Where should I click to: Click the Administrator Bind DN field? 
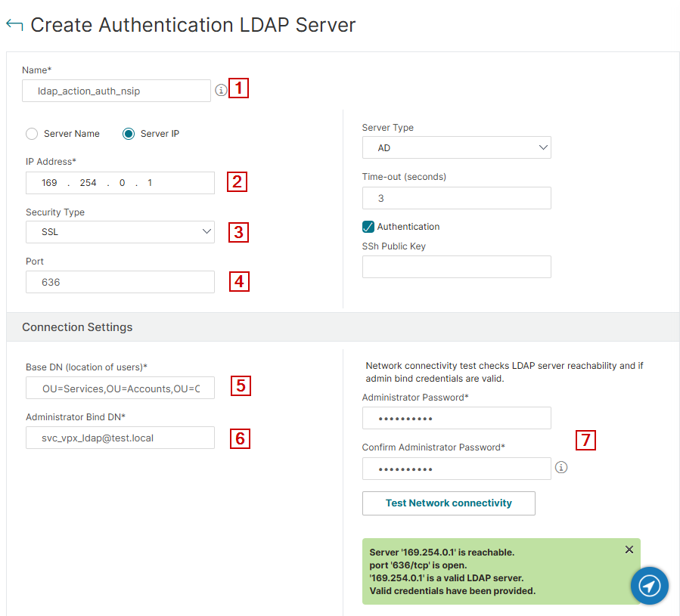120,438
